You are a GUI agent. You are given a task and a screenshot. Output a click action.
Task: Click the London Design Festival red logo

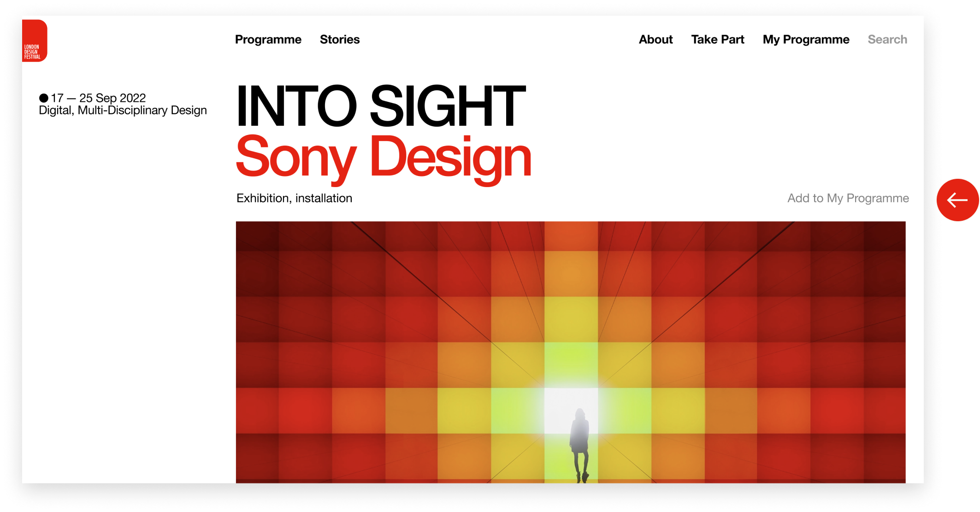[x=35, y=41]
